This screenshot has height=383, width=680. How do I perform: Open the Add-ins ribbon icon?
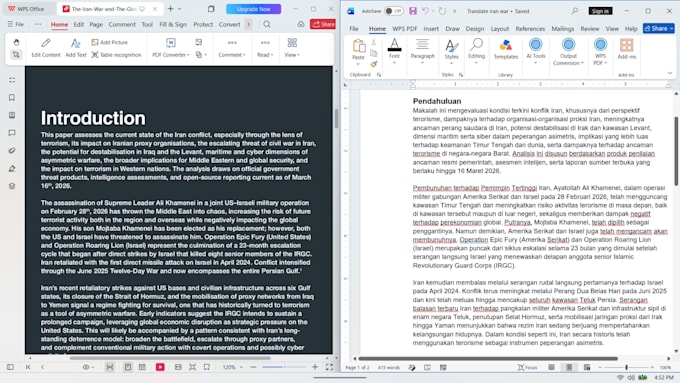click(626, 49)
